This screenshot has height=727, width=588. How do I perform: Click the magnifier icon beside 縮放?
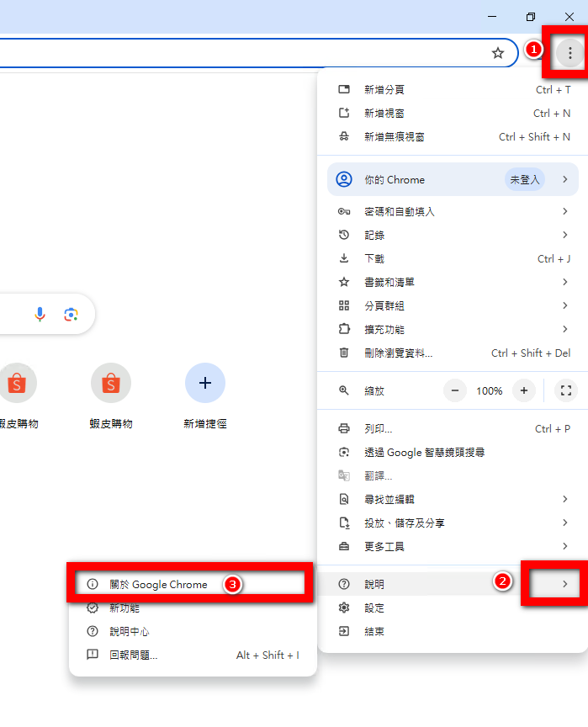(344, 390)
